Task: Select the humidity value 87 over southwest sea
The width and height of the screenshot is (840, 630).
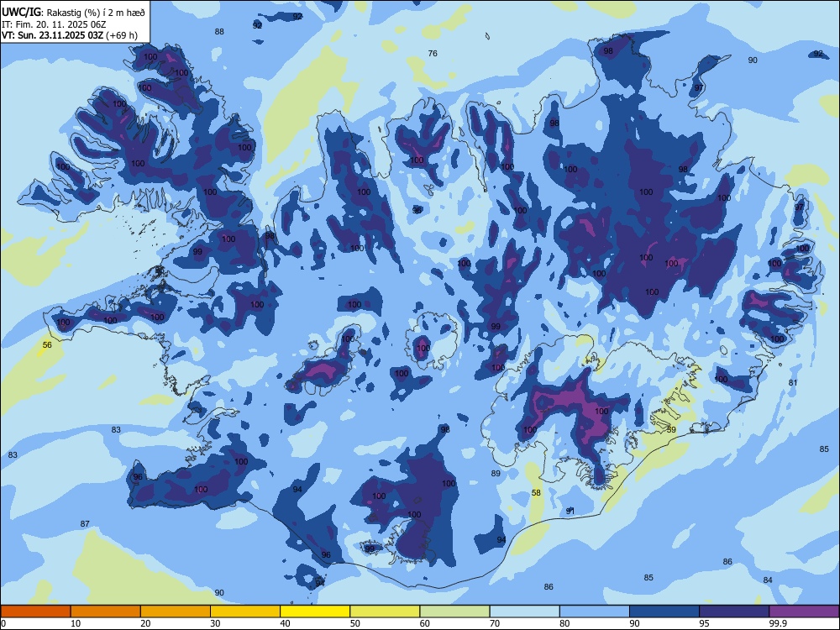Action: [x=85, y=523]
